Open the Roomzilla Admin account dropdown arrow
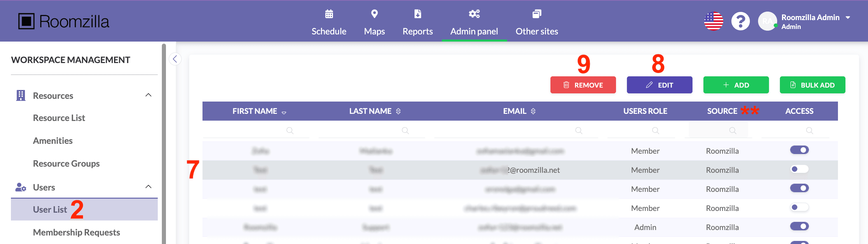This screenshot has width=868, height=244. tap(848, 17)
